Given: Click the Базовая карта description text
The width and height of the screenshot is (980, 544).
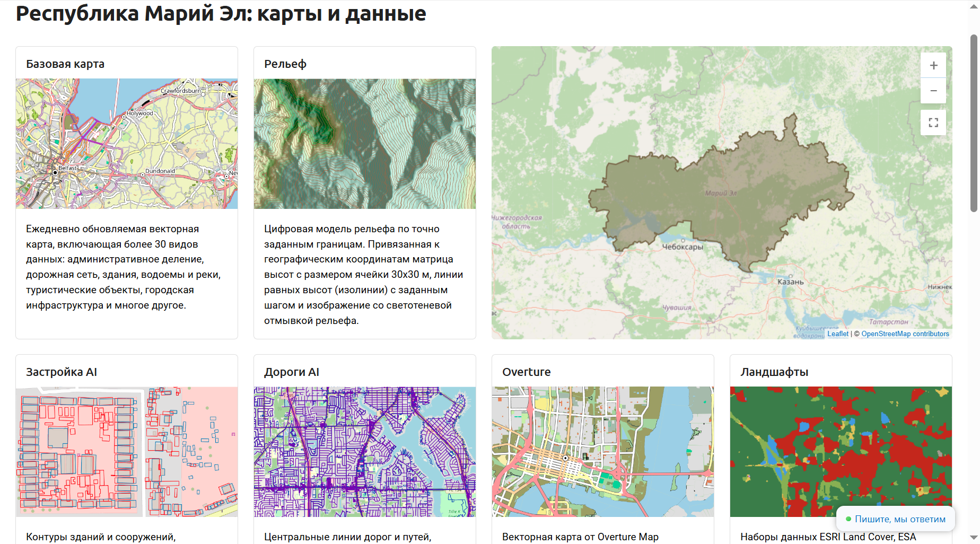Looking at the screenshot, I should pos(124,267).
